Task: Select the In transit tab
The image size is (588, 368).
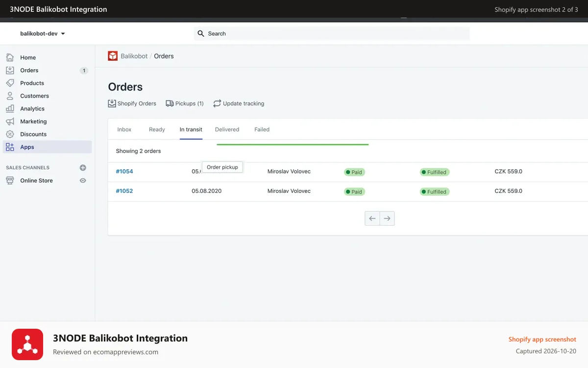Action: point(191,130)
